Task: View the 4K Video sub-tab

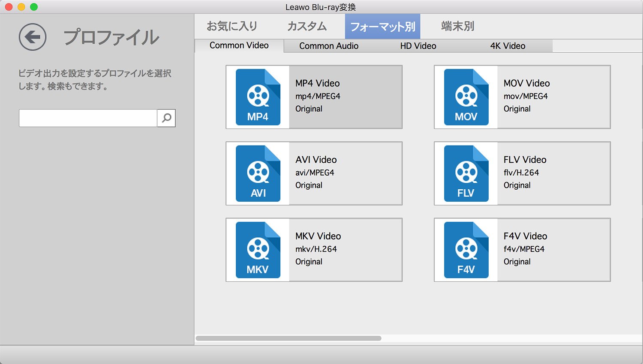Action: point(508,46)
